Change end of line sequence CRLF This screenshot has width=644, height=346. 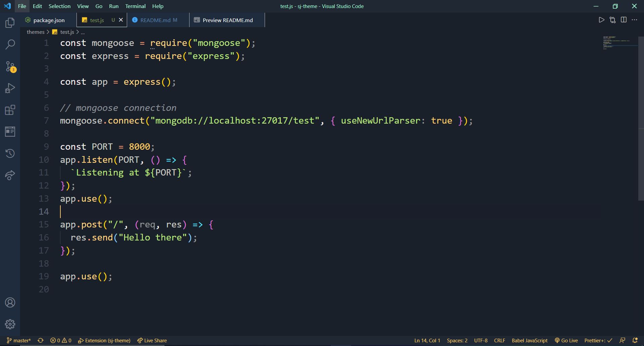tap(499, 340)
